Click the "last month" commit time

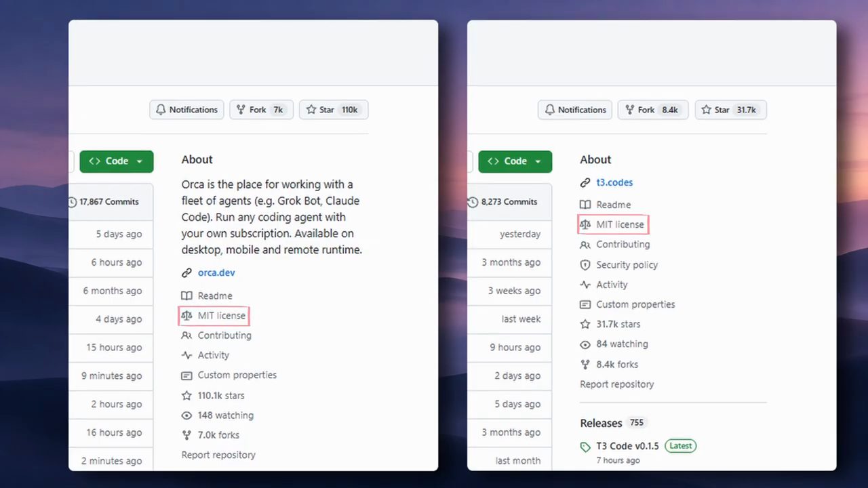pyautogui.click(x=518, y=461)
